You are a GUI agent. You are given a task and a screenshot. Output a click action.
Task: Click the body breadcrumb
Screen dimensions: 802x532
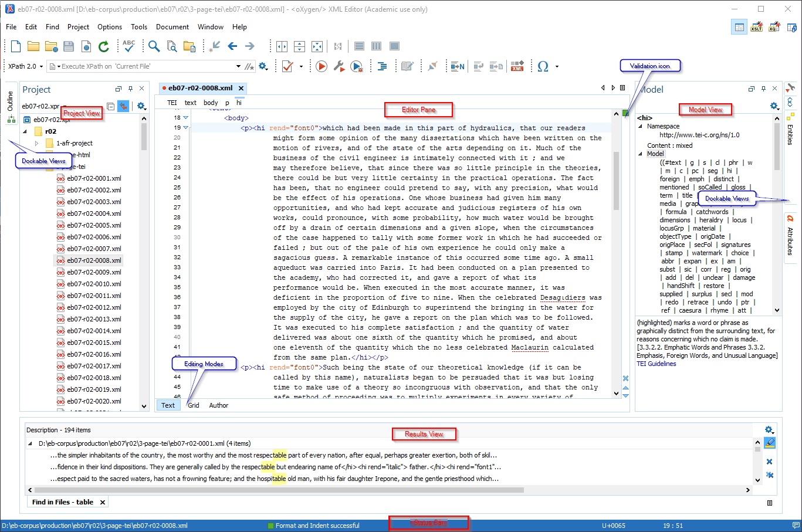pos(211,103)
